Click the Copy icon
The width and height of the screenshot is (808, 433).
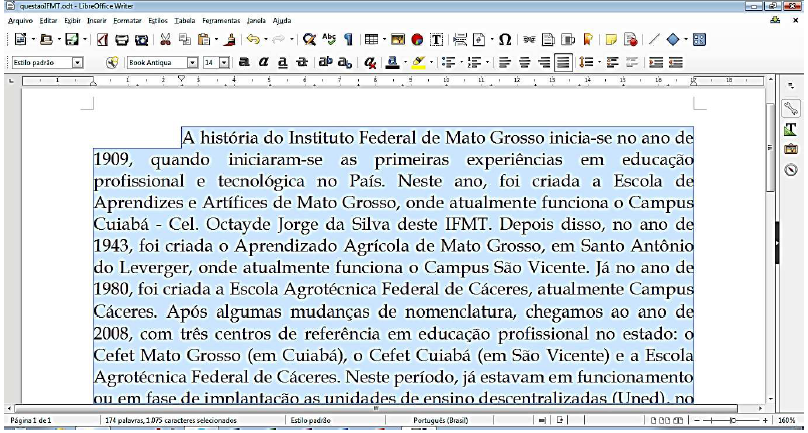184,40
